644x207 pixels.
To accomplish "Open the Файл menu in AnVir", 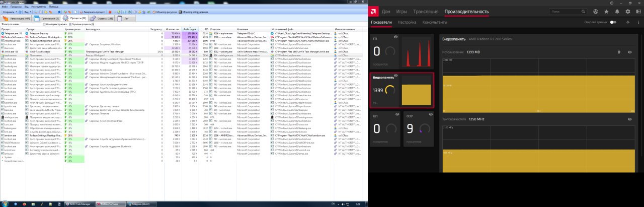I will pos(5,7).
